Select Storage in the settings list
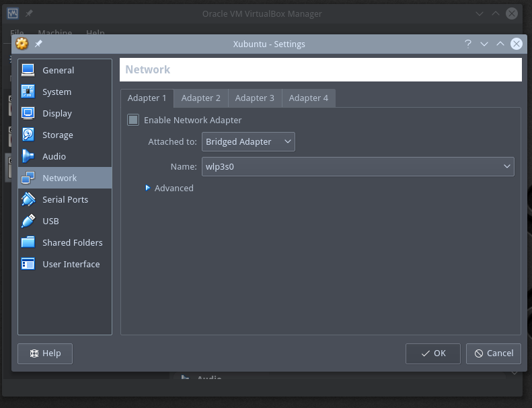Screen dimensions: 532x408 (x=65, y=135)
